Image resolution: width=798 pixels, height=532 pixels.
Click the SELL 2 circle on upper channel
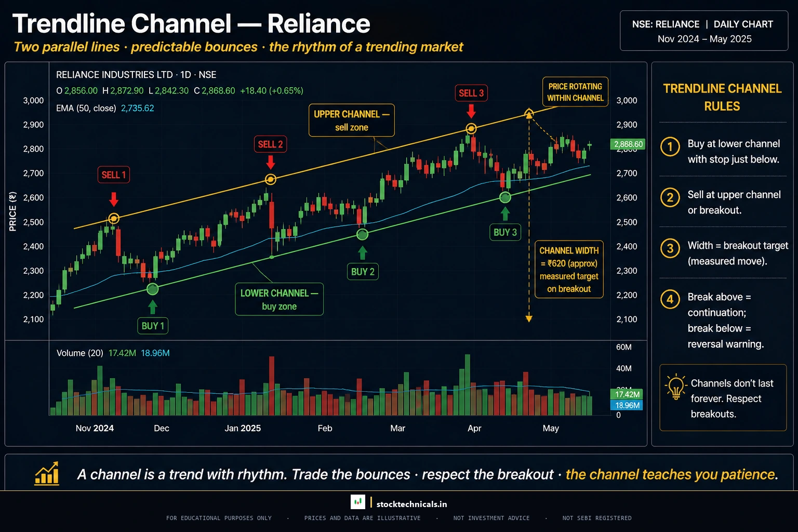[271, 180]
